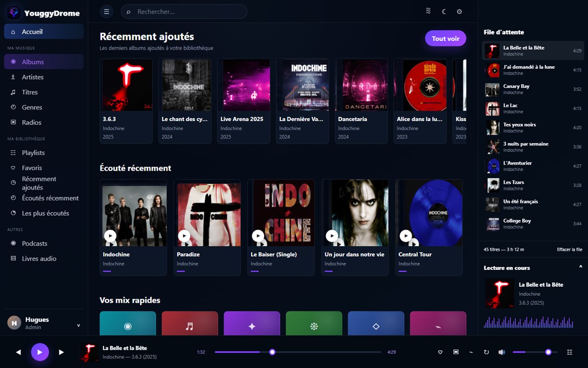Browse Genres in the sidebar
This screenshot has width=588, height=368.
pos(44,107)
